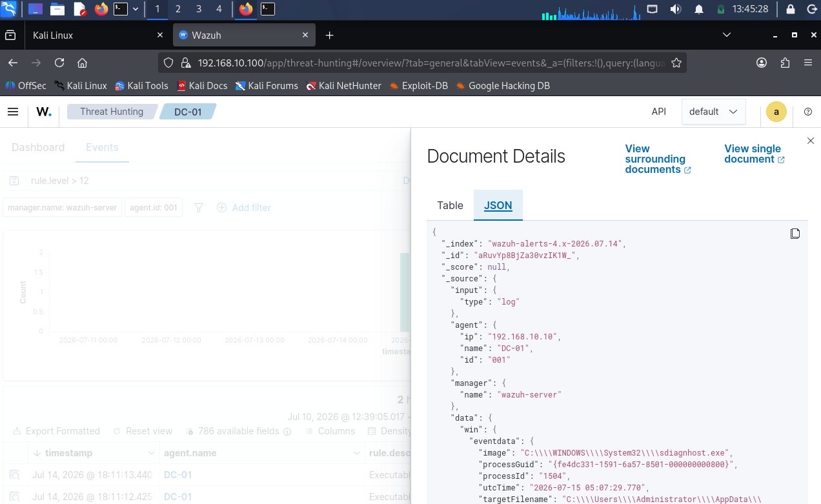Switch to workspace 2
The width and height of the screenshot is (821, 504).
178,9
